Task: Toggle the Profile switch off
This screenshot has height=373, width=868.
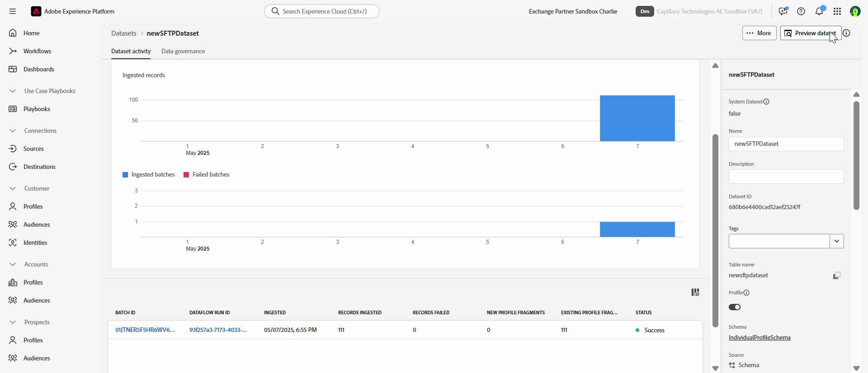Action: (x=735, y=307)
